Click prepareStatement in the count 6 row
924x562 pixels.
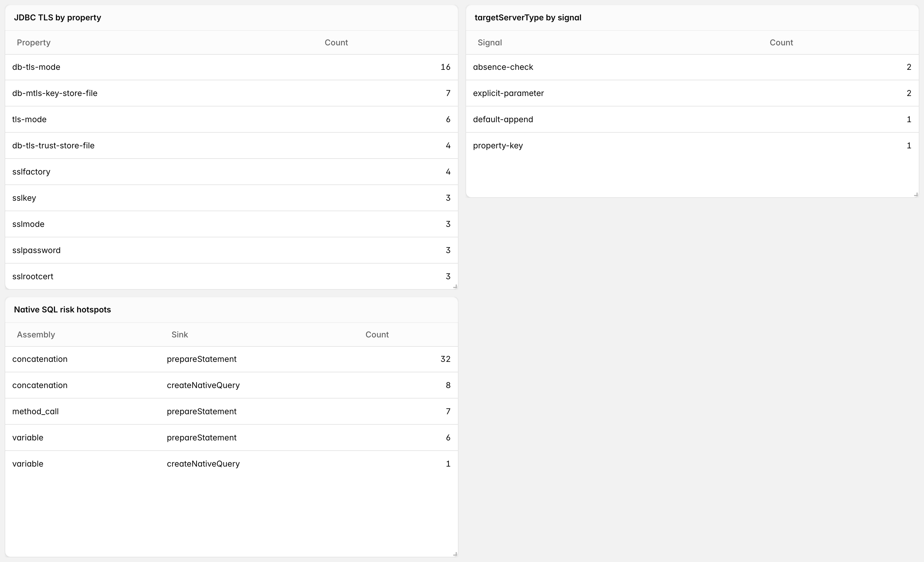[202, 437]
